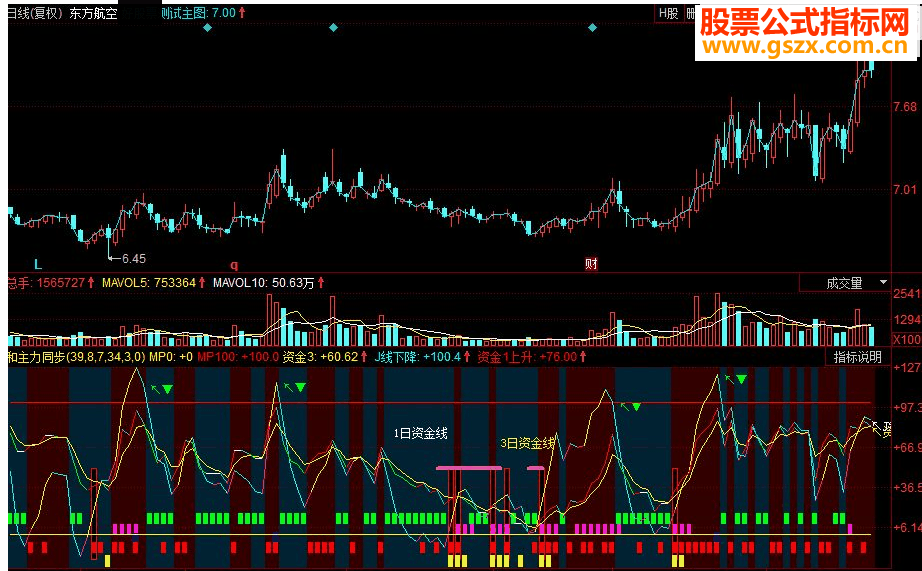The height and width of the screenshot is (571, 922).
Task: Click the 6.45 lowest price label
Action: pyautogui.click(x=133, y=258)
